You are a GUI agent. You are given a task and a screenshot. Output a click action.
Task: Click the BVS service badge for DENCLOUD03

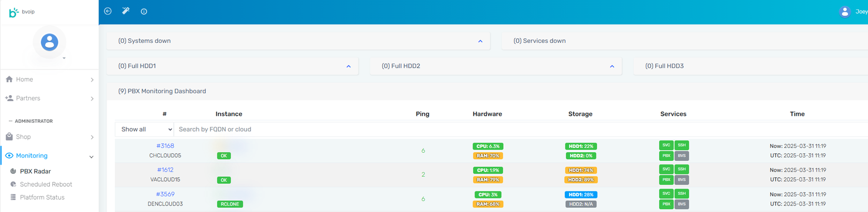click(681, 204)
